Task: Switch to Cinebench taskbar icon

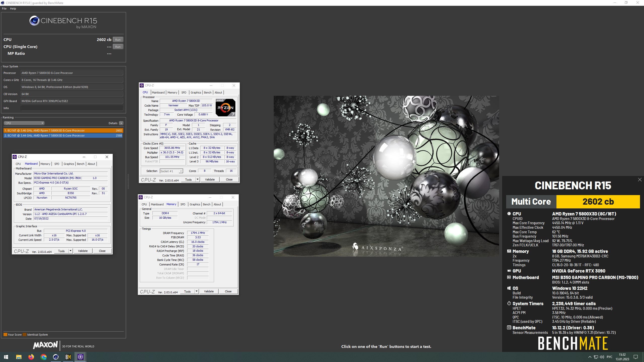Action: pos(56,357)
